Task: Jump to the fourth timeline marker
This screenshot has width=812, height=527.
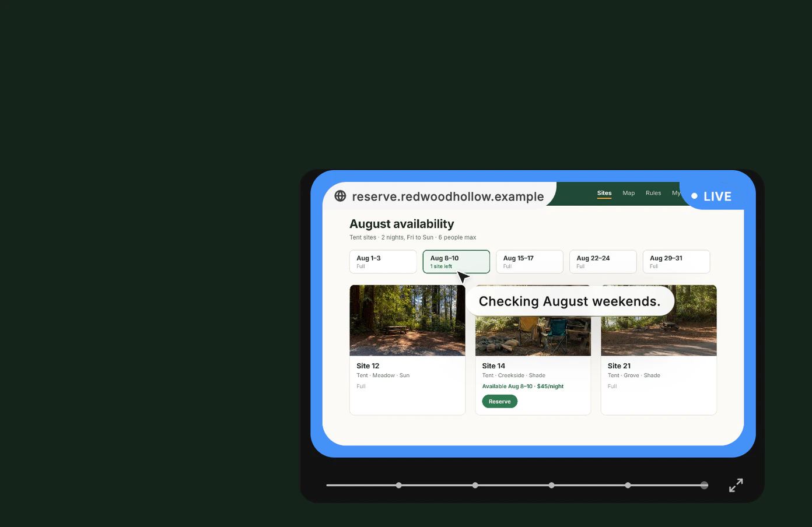Action: pos(628,485)
